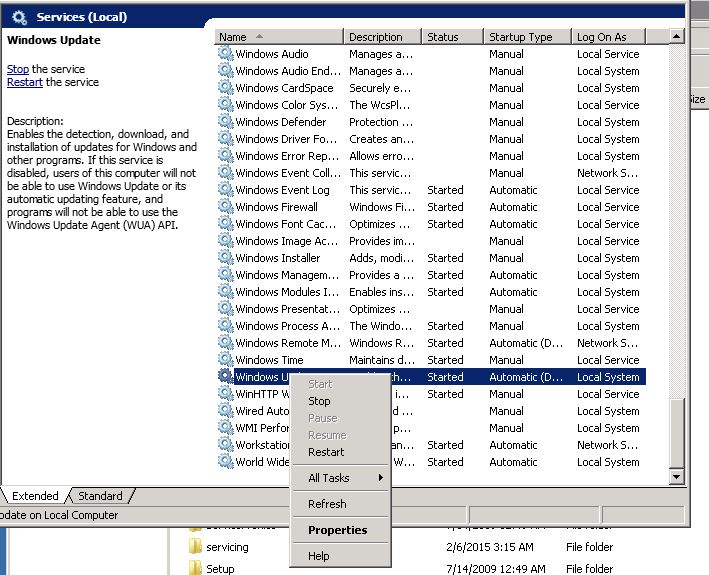The height and width of the screenshot is (575, 709).
Task: Click Manual startup type for Windows Installer
Action: click(x=506, y=258)
